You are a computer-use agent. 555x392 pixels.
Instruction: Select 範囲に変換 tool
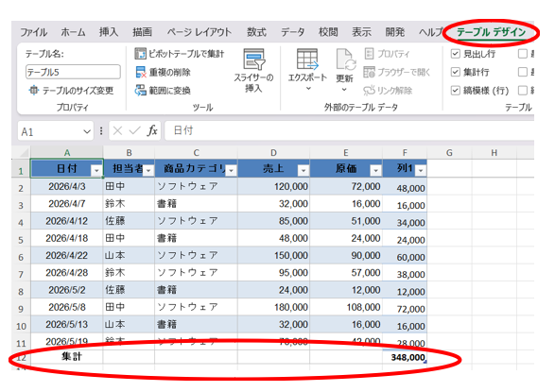coord(163,91)
